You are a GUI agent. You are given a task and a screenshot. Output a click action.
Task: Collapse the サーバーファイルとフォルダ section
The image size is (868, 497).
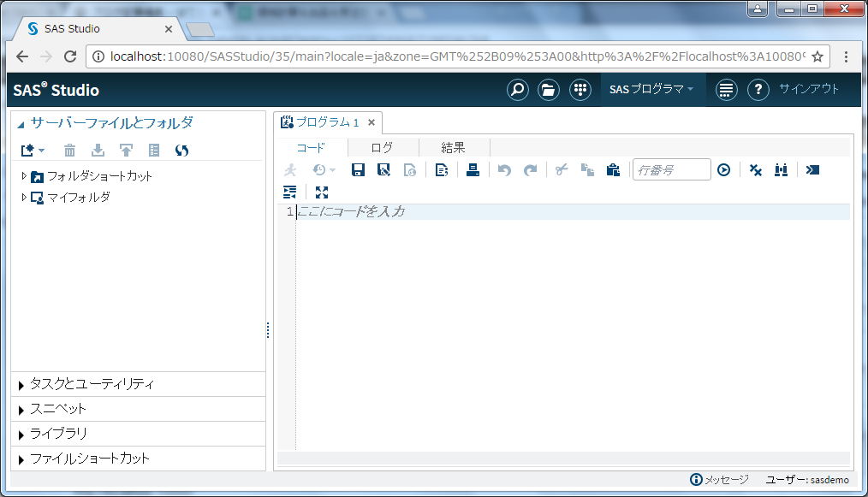[x=21, y=125]
